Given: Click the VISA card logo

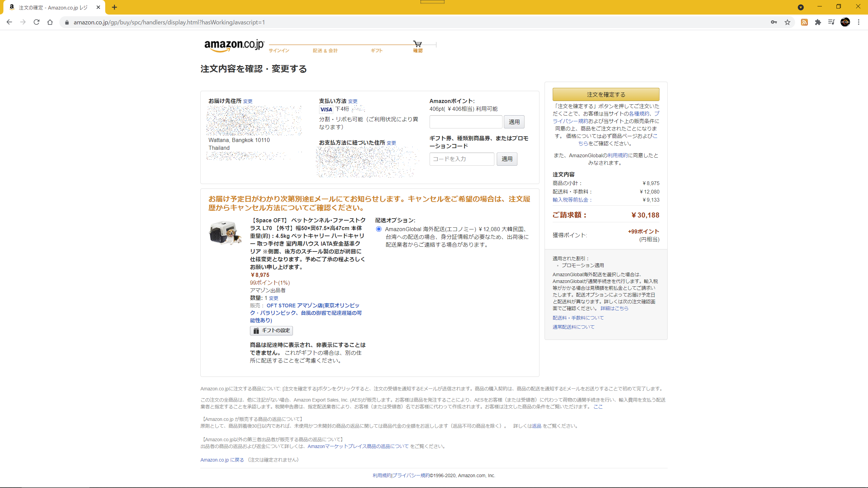Looking at the screenshot, I should (326, 109).
